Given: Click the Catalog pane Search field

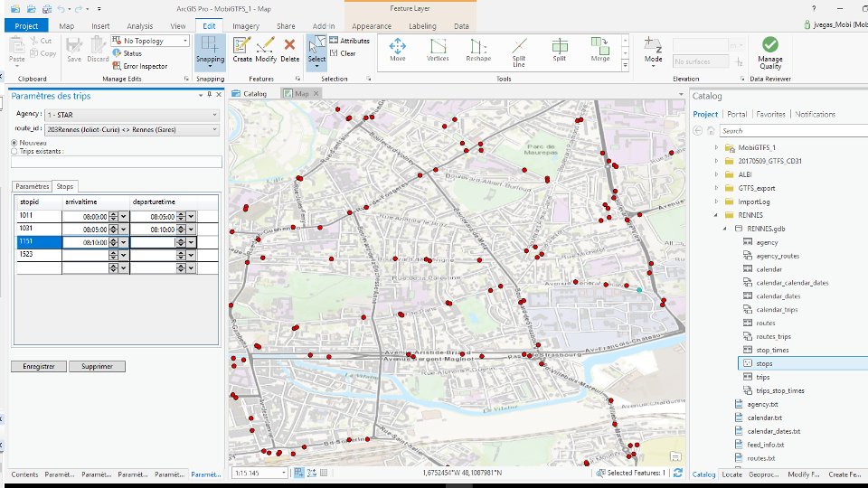Looking at the screenshot, I should point(794,130).
